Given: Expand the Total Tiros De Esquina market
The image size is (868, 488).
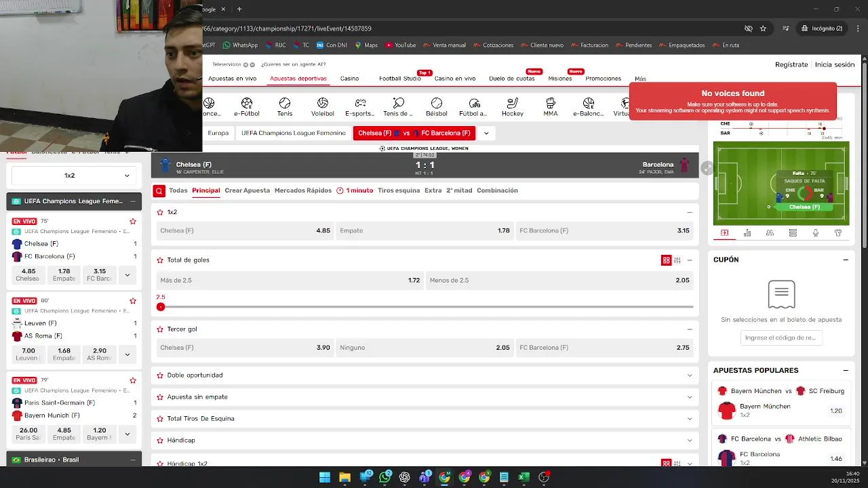Looking at the screenshot, I should 690,419.
